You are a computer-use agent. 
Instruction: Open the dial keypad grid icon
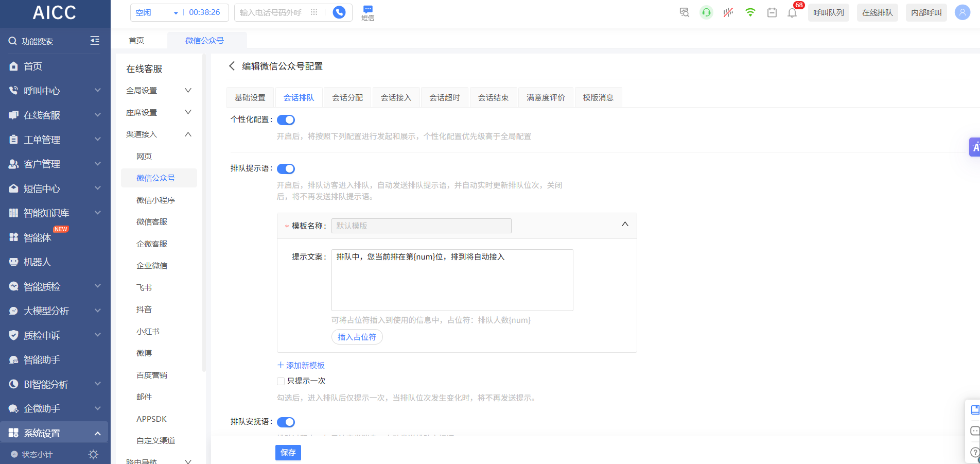click(x=314, y=12)
